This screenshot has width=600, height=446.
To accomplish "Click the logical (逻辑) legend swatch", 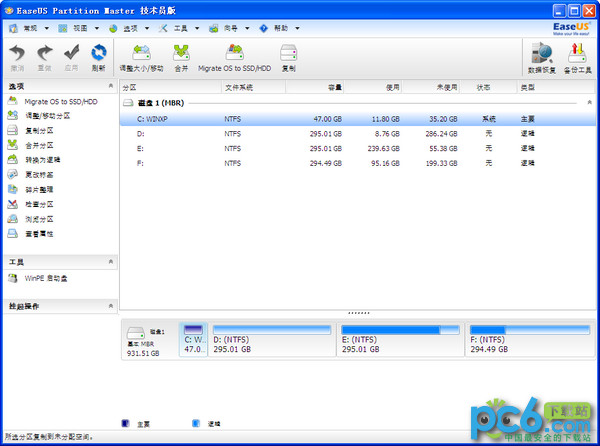I will point(196,423).
